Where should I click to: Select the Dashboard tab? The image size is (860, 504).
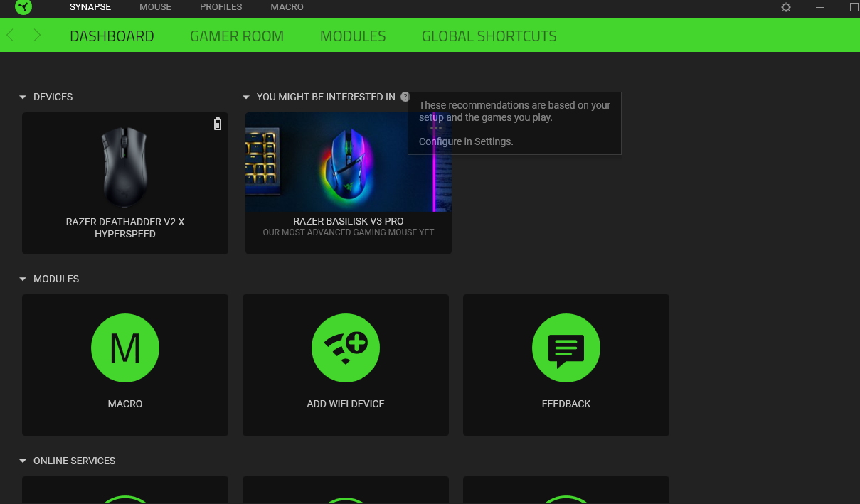tap(112, 36)
